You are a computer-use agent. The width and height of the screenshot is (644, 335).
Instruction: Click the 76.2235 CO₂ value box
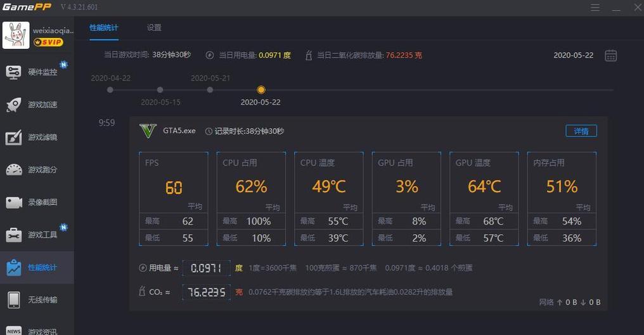[206, 292]
